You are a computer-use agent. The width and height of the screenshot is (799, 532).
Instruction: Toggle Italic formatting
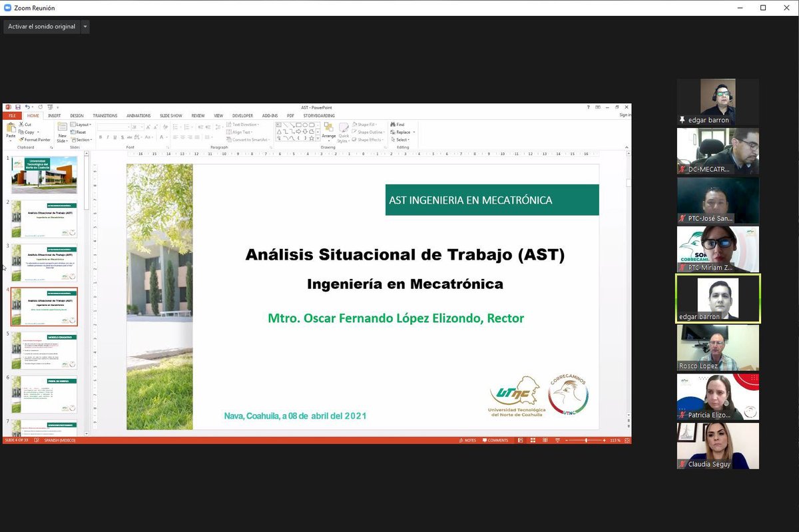tap(108, 137)
